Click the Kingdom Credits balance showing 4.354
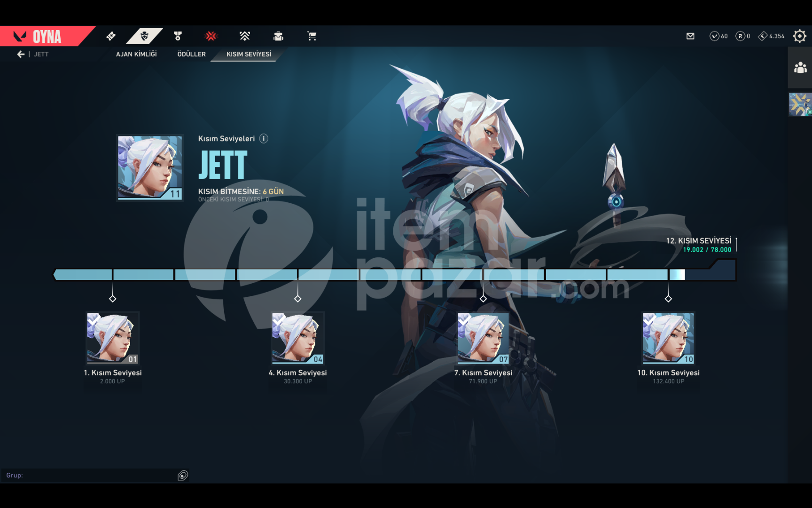Viewport: 812px width, 508px height. tap(771, 36)
